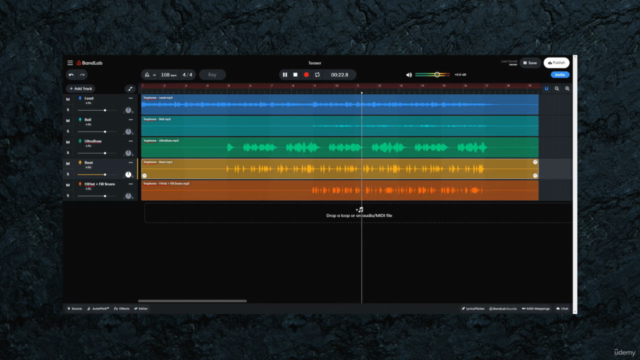Click the Lead track pan knob
This screenshot has height=360, width=640.
[x=128, y=110]
